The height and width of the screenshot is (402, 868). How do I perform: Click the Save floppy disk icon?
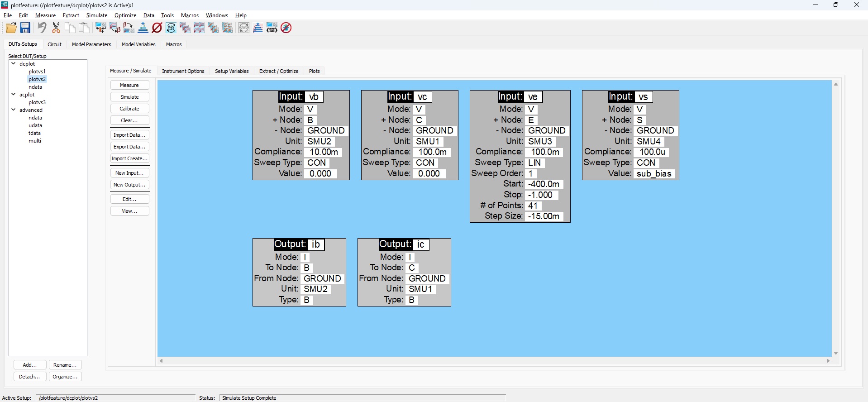[25, 28]
